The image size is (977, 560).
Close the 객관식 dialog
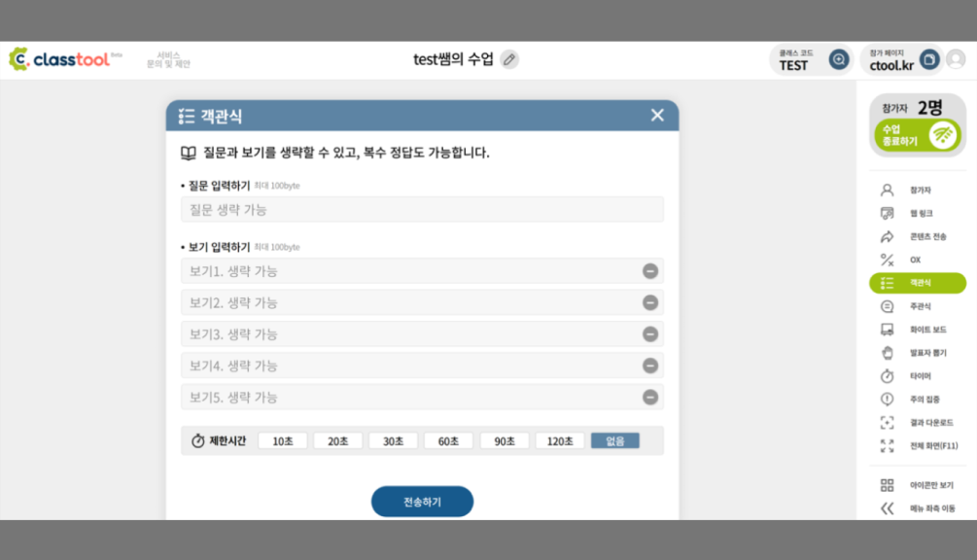click(657, 116)
